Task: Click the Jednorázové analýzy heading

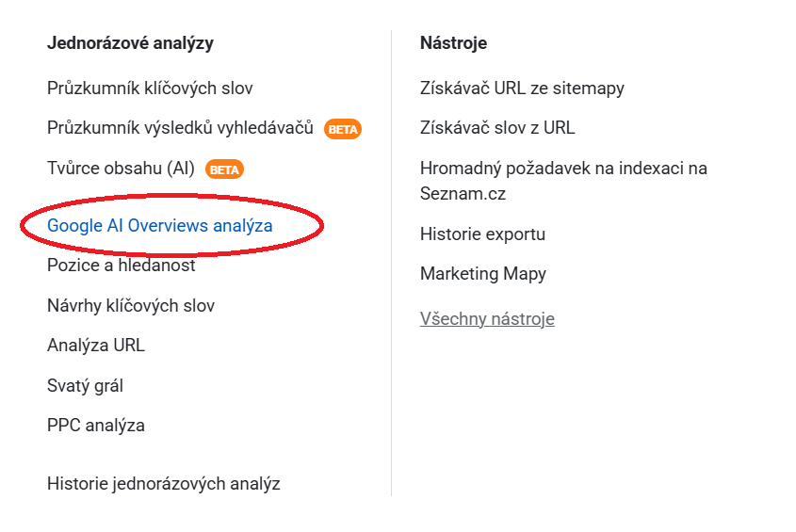Action: [x=130, y=43]
